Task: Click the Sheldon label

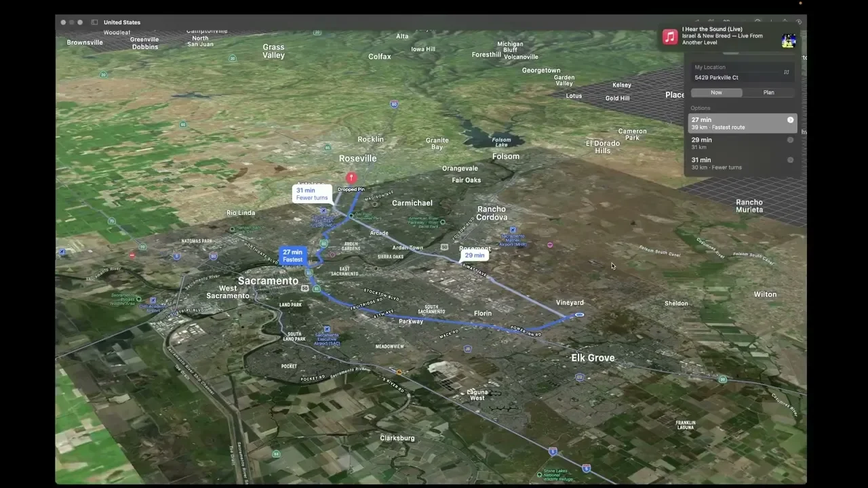Action: (676, 304)
